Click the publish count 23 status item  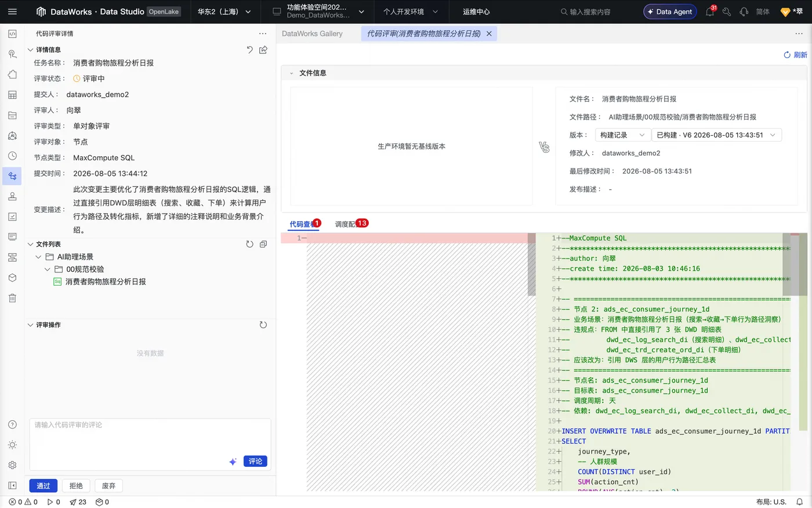(x=78, y=502)
